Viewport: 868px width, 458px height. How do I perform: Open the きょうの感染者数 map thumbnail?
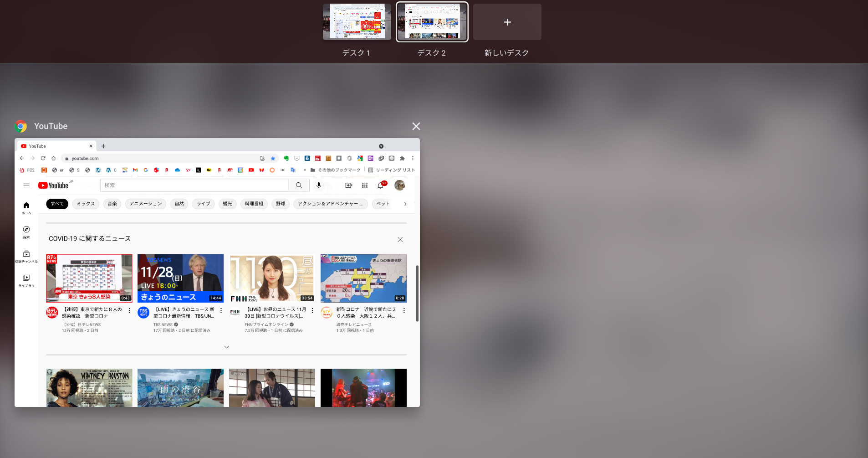click(363, 278)
